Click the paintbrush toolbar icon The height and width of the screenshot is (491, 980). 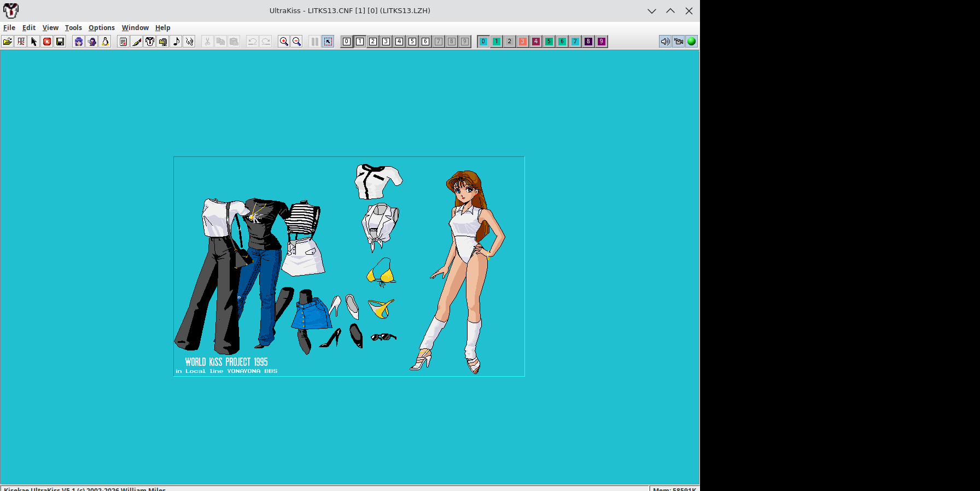point(137,42)
